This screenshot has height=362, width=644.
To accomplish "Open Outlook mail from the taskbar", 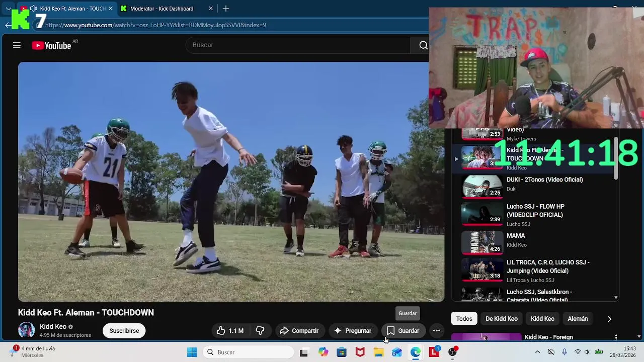I will click(x=397, y=352).
